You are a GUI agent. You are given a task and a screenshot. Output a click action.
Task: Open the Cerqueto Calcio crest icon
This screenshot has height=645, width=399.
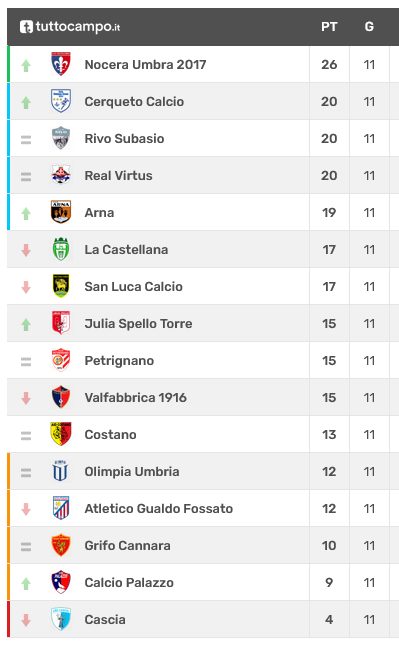coord(61,101)
